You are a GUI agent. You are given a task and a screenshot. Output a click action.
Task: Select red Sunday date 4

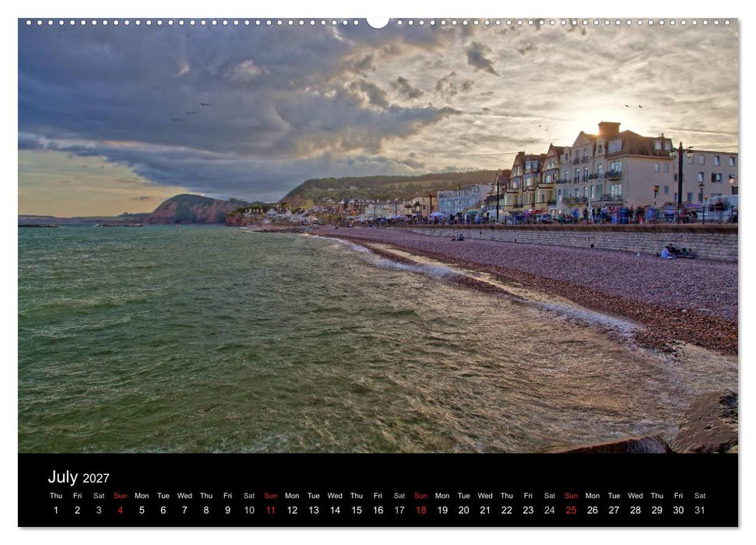point(120,510)
